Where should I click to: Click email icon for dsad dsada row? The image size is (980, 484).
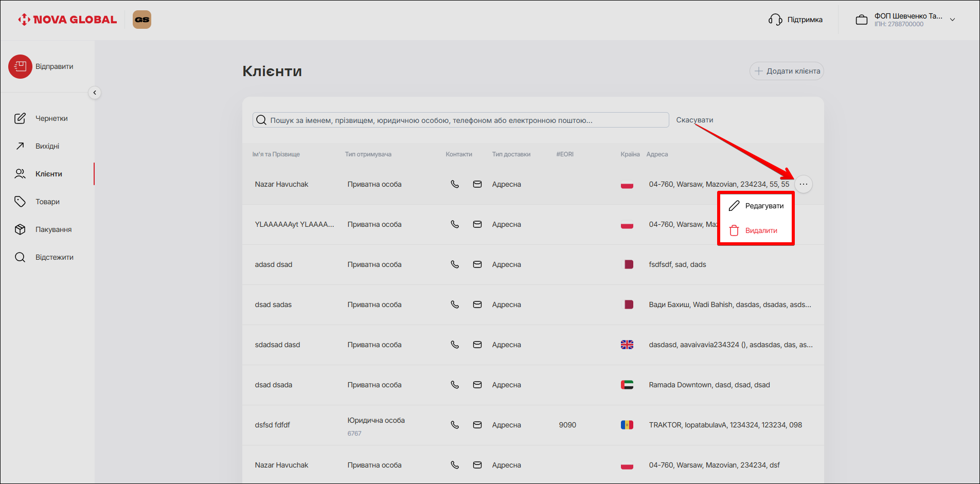tap(477, 385)
